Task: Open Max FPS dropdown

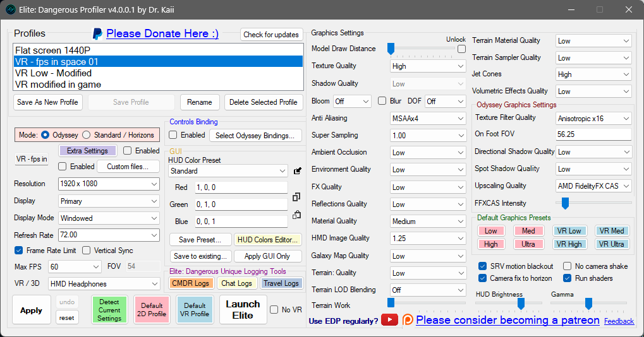Action: (x=75, y=267)
